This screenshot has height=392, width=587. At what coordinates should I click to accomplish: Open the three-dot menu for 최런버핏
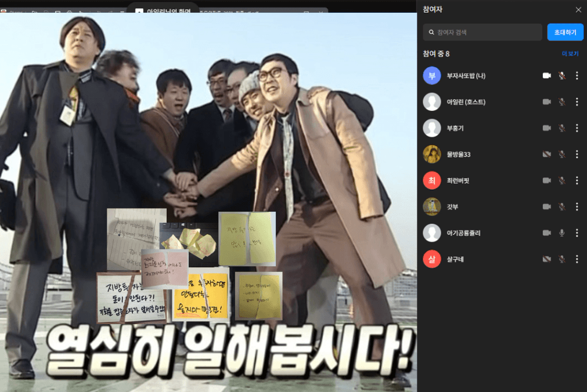click(577, 180)
